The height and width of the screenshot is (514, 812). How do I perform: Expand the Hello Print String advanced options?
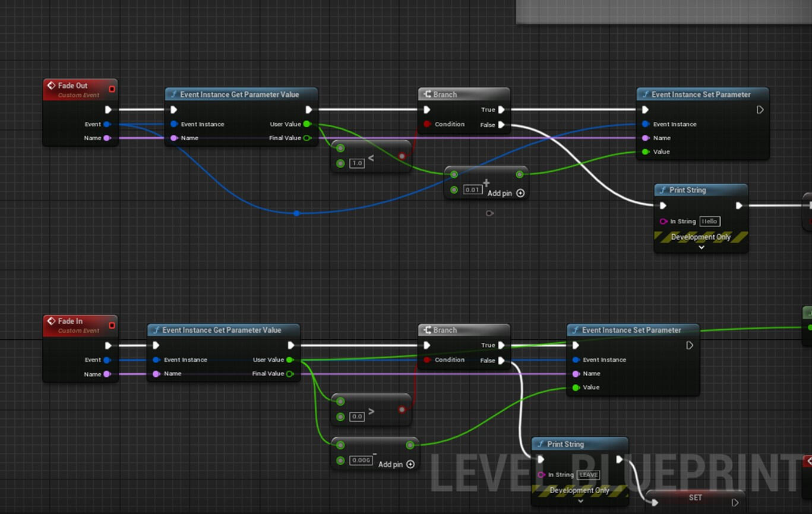[x=701, y=247]
